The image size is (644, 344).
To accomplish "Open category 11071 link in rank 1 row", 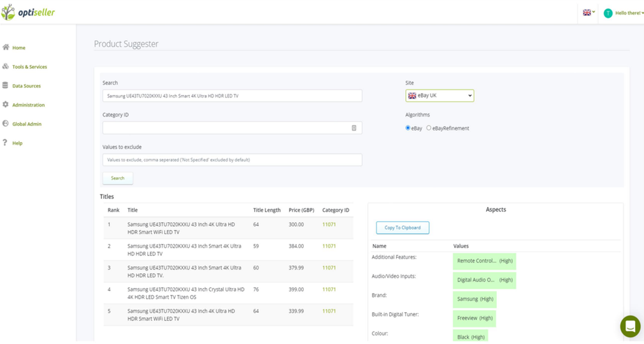I will 329,224.
